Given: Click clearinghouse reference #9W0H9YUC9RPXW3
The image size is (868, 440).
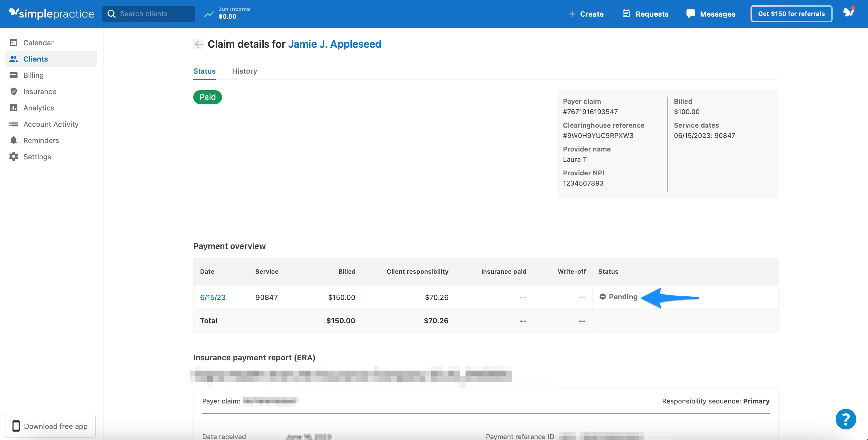Looking at the screenshot, I should [x=598, y=135].
